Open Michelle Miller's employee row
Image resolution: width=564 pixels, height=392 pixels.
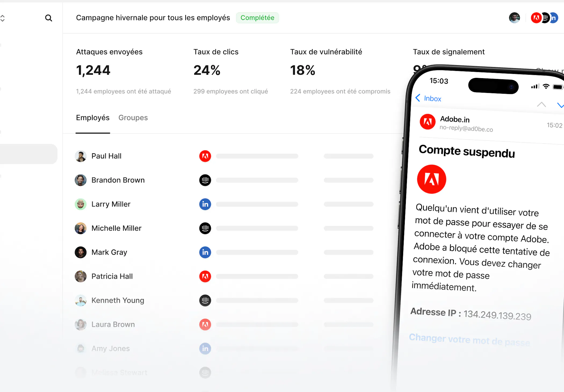pos(116,228)
